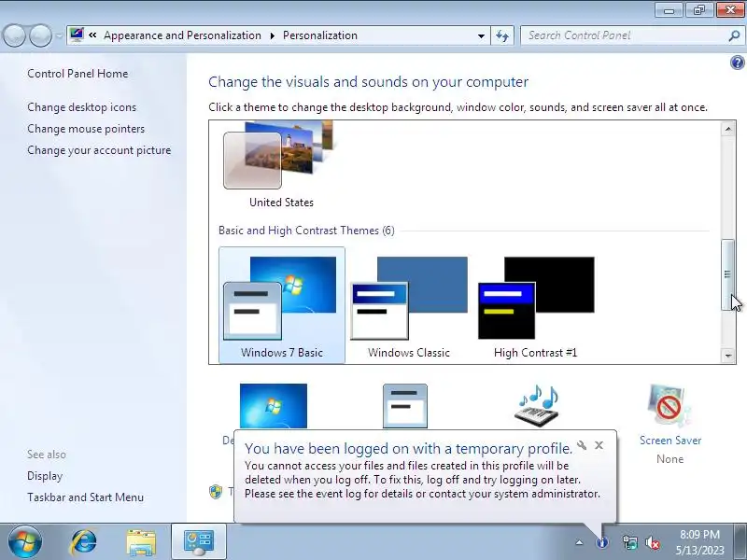The image size is (747, 560).
Task: Click the double-chevron at address bar start
Action: [x=92, y=35]
